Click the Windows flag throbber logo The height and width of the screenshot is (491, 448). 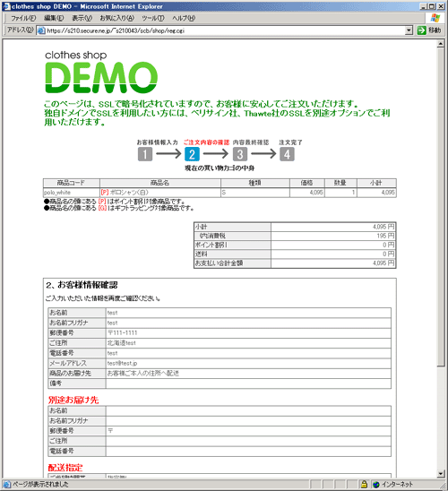point(435,18)
